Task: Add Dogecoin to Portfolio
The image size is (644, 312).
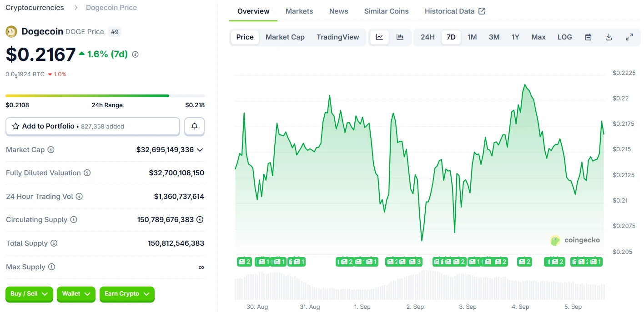Action: 49,126
